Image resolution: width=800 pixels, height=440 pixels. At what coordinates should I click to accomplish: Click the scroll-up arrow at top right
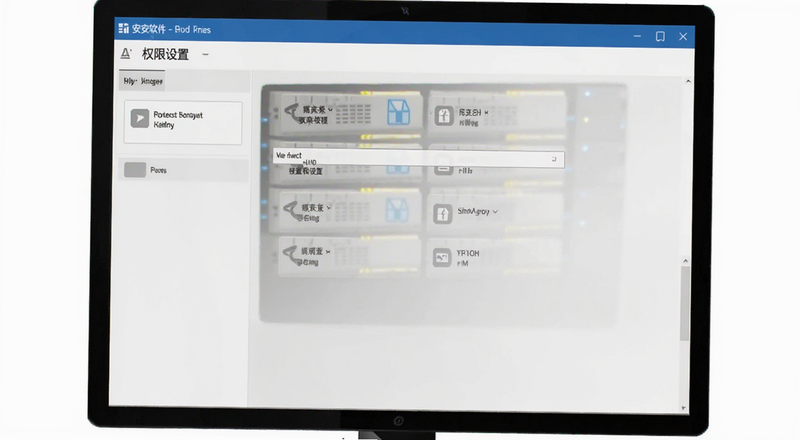(688, 81)
